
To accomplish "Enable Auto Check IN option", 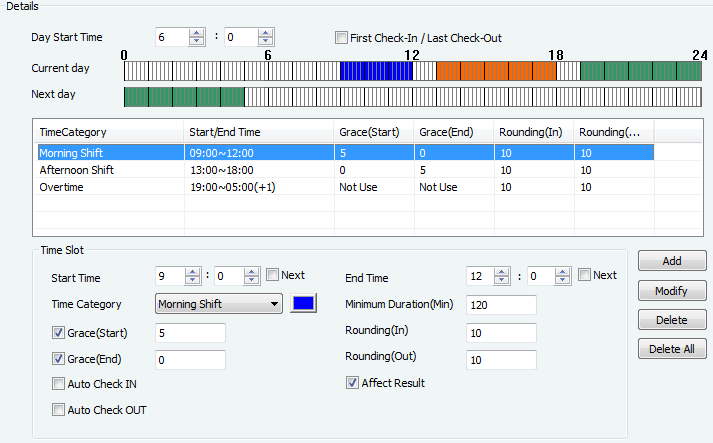I will pyautogui.click(x=58, y=383).
